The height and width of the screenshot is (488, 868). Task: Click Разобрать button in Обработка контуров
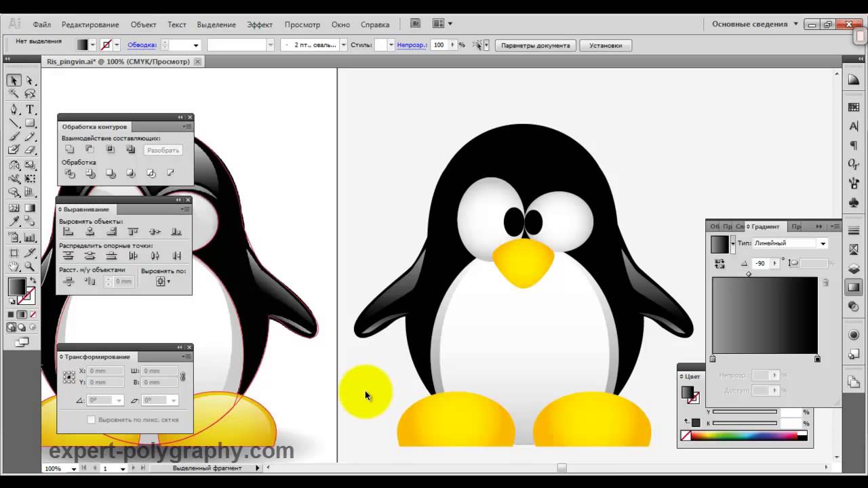tap(163, 150)
